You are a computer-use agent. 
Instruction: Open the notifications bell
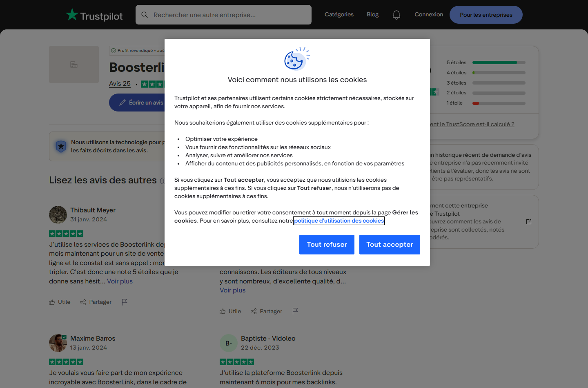[396, 15]
